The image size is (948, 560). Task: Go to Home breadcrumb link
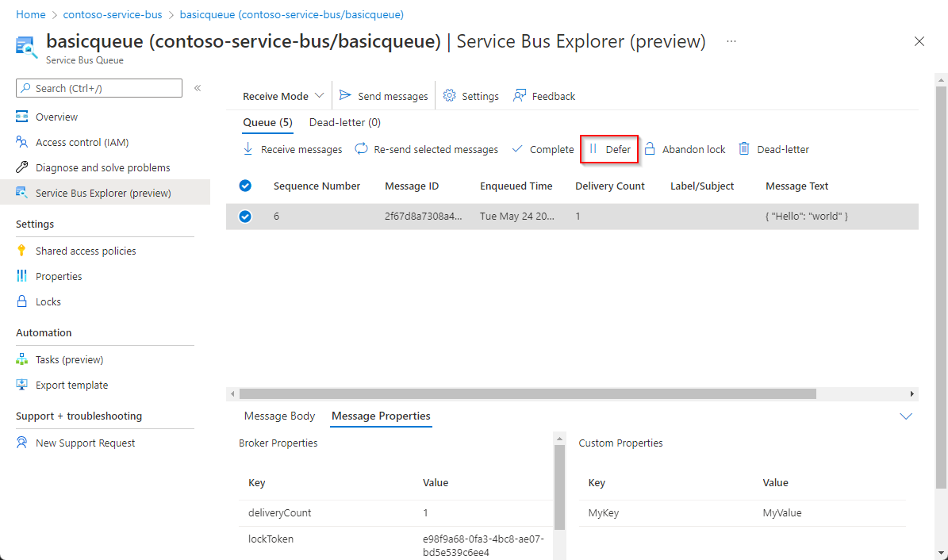coord(30,14)
